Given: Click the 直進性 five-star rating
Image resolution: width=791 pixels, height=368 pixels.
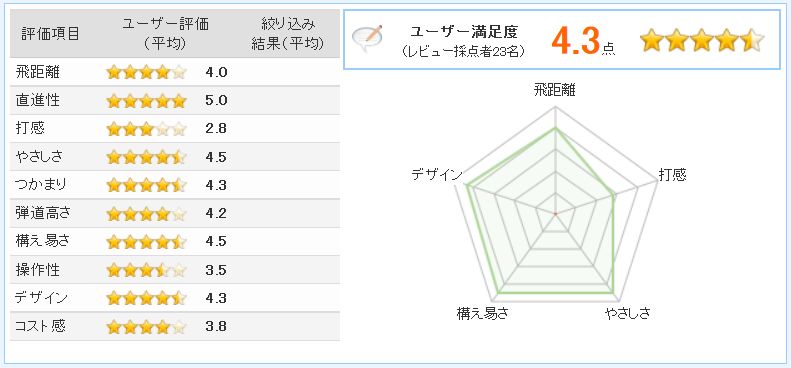Looking at the screenshot, I should tap(147, 101).
